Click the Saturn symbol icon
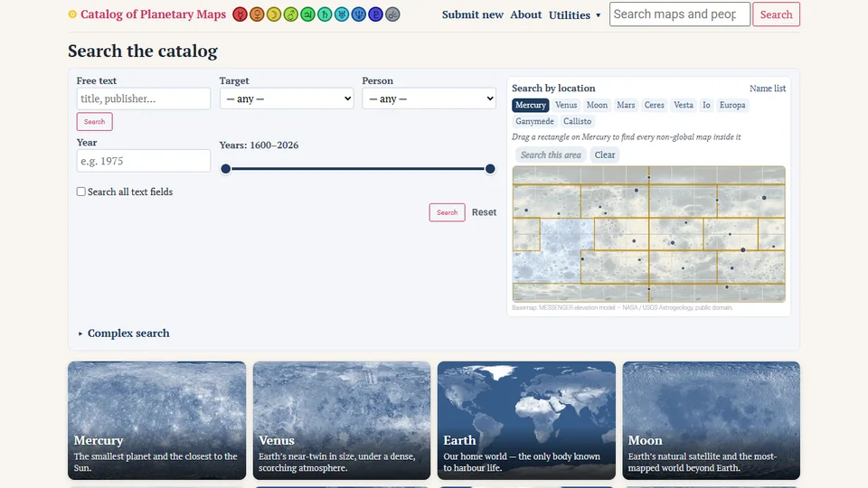Screen dimensions: 868x488 point(325,14)
